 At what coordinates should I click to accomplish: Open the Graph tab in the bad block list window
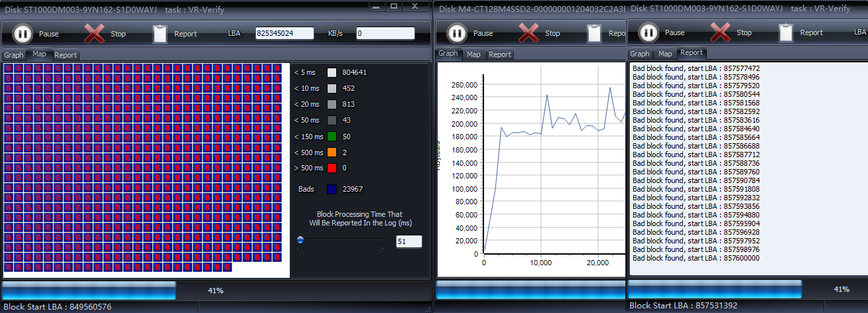pyautogui.click(x=639, y=54)
